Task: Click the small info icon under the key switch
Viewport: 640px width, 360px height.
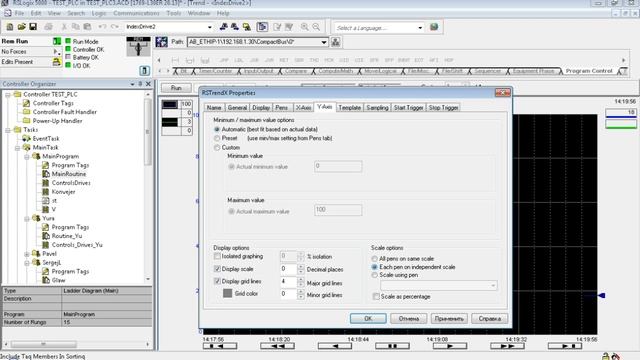Action: pyautogui.click(x=144, y=70)
